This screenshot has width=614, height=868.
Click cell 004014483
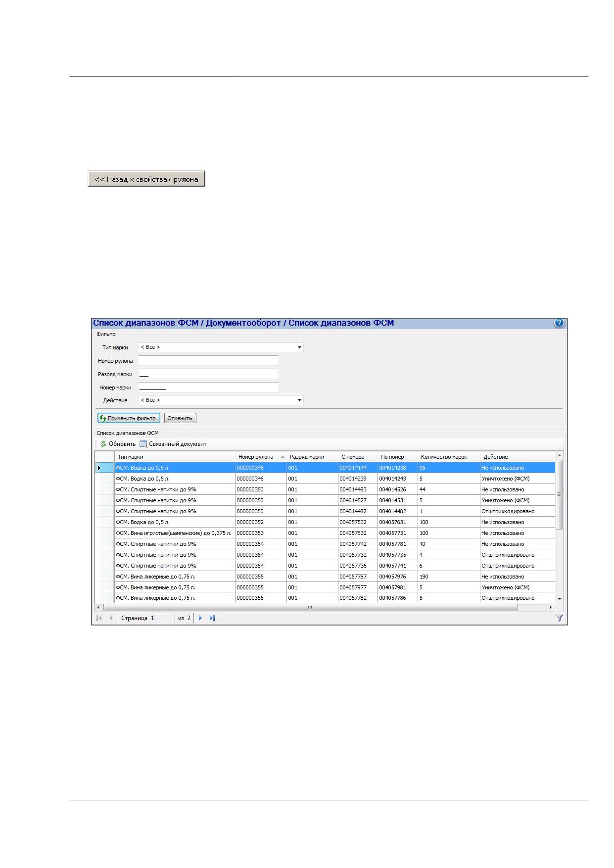[x=358, y=489]
